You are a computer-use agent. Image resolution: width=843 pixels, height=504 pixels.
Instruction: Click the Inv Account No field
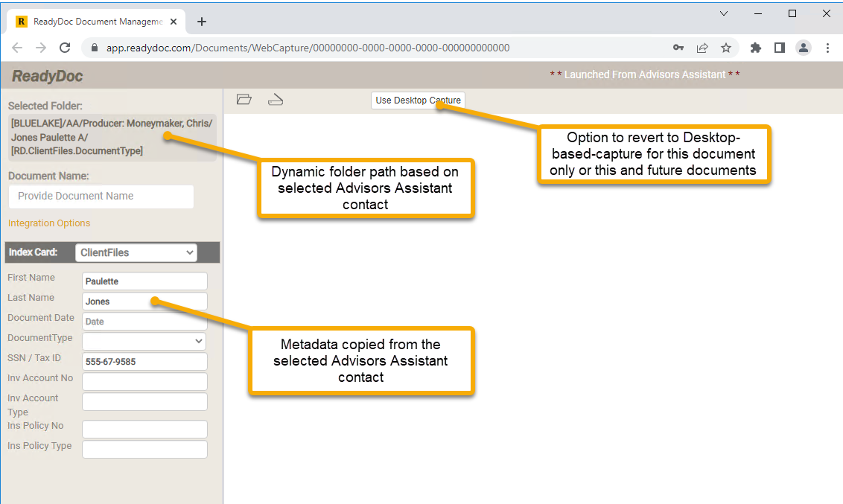click(x=144, y=381)
